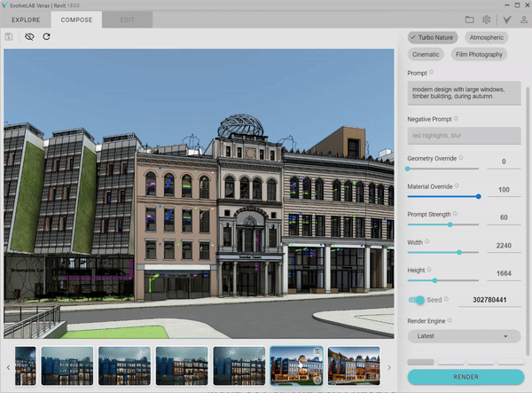Select the fifth render thumbnail
Image resolution: width=532 pixels, height=393 pixels.
click(x=239, y=365)
